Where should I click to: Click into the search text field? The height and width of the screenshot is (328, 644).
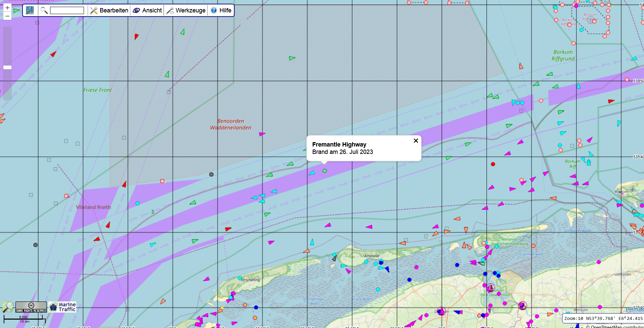coord(67,10)
